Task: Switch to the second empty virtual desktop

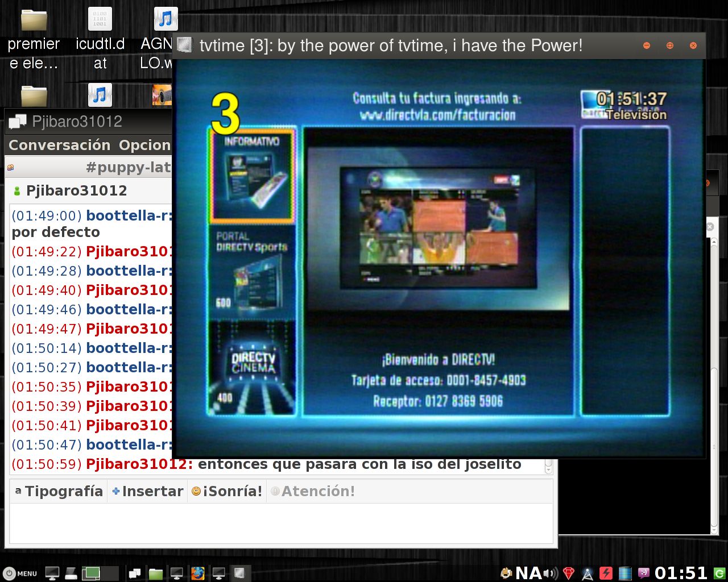Action: tap(110, 573)
